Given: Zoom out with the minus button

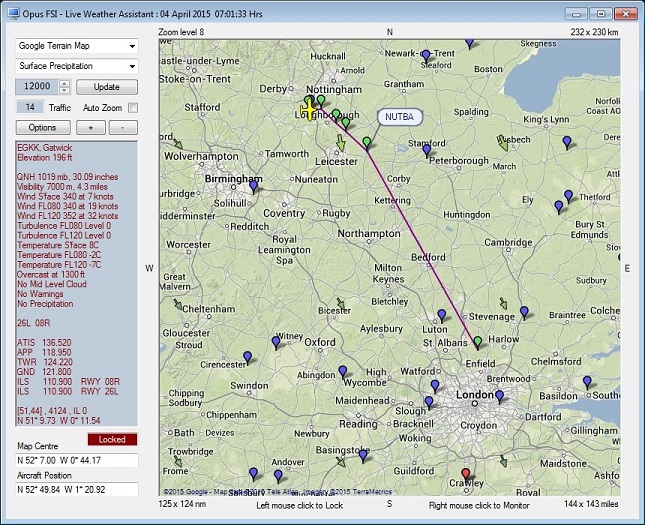Looking at the screenshot, I should 123,128.
